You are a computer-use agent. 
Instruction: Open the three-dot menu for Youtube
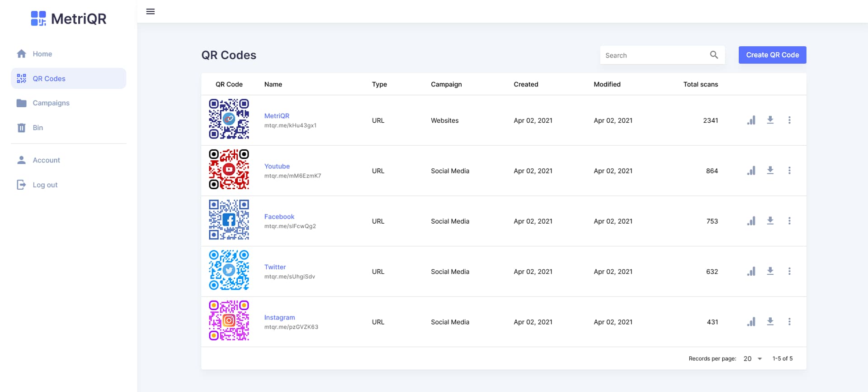pyautogui.click(x=789, y=171)
